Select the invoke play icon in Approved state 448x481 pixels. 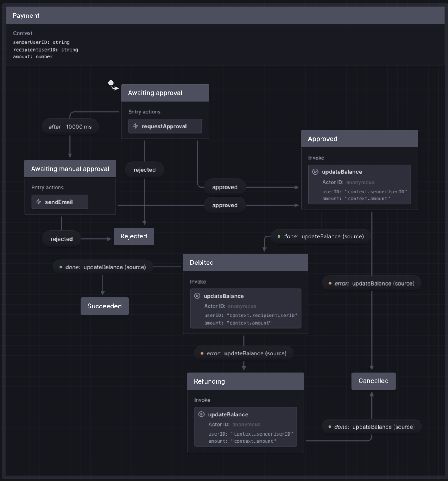click(x=315, y=171)
